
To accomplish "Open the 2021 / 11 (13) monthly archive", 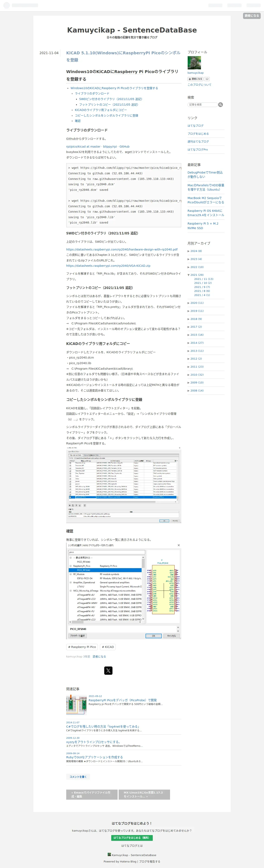I will point(203,279).
